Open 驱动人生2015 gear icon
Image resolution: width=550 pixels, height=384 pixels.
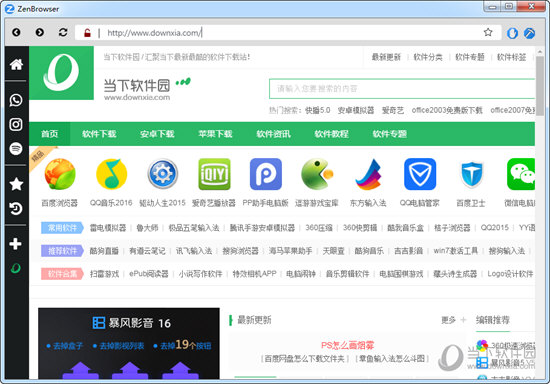[162, 174]
